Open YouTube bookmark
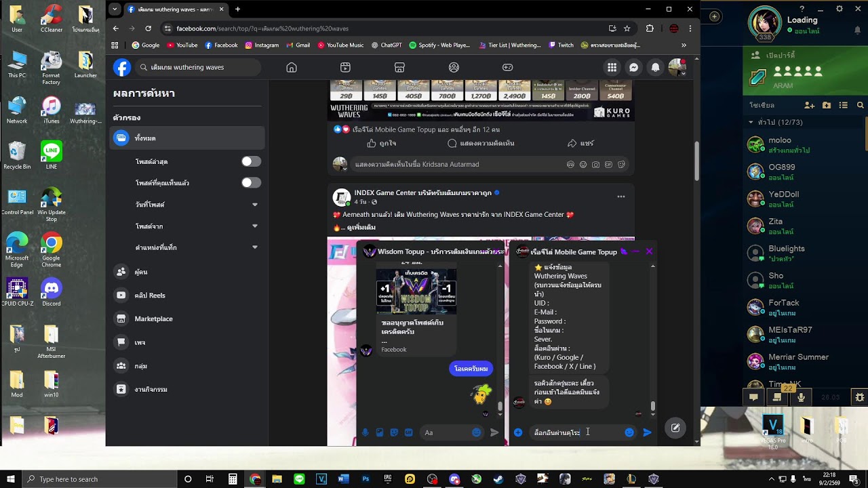 pos(182,45)
